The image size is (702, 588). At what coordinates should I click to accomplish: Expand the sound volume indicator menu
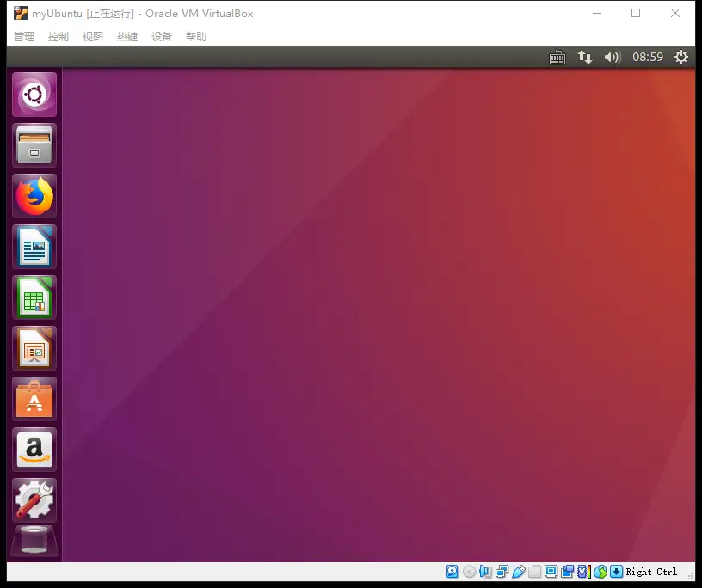coord(612,57)
